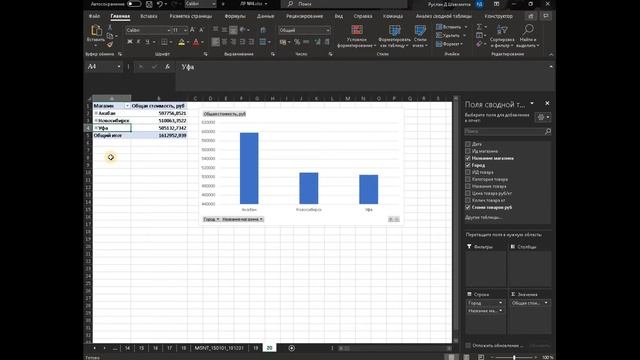Open Format as Table
Screen dimensions: 640x360
[x=394, y=36]
